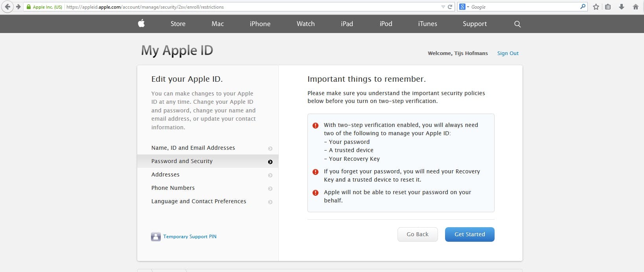
Task: Click the Go Back button
Action: (418, 234)
